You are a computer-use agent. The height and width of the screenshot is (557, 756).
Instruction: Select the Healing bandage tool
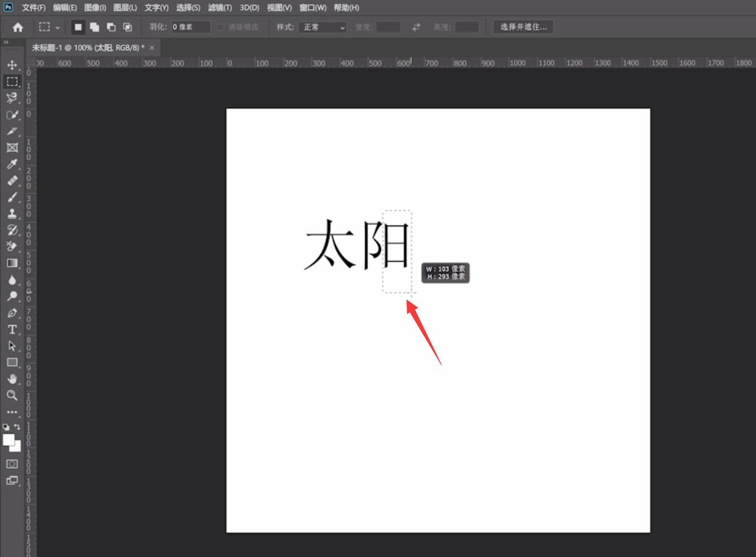[x=12, y=181]
